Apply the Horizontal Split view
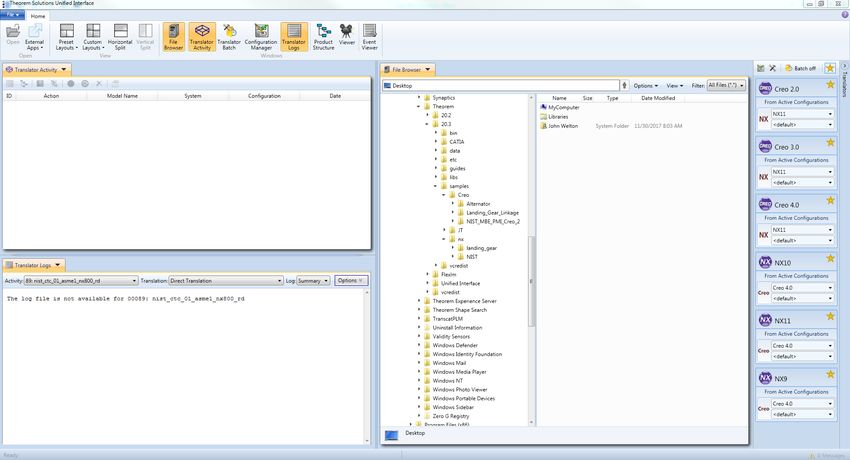850x460 pixels. 120,37
